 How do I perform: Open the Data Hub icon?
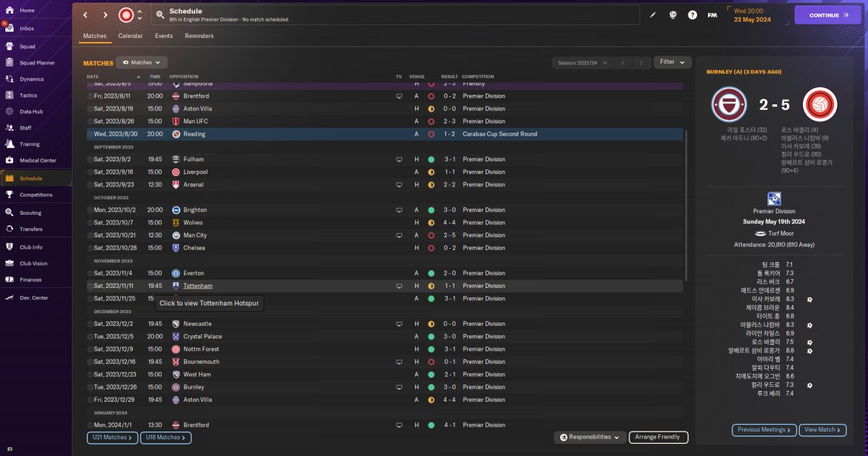pos(9,111)
